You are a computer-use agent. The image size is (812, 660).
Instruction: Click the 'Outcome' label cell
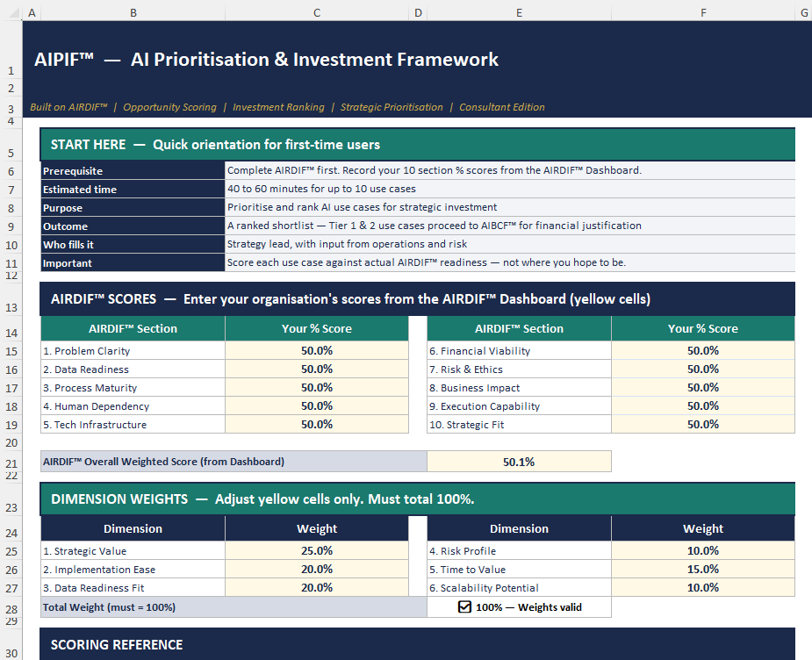133,226
